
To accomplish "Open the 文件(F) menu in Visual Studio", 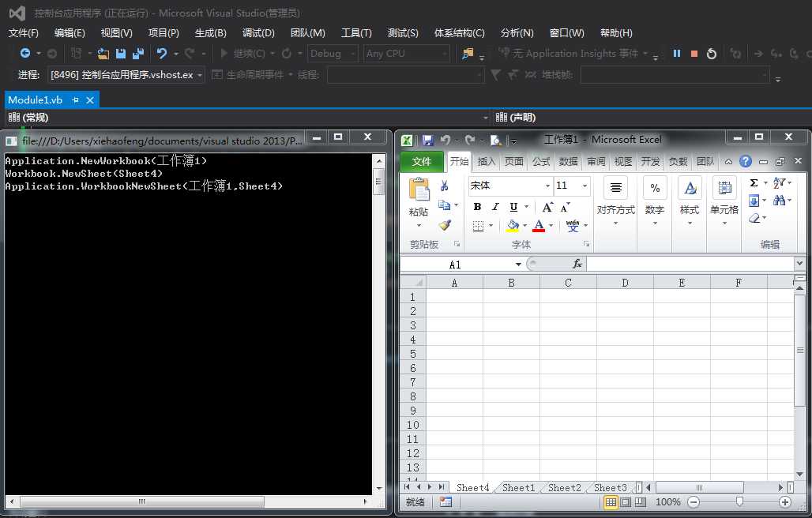I will (24, 32).
